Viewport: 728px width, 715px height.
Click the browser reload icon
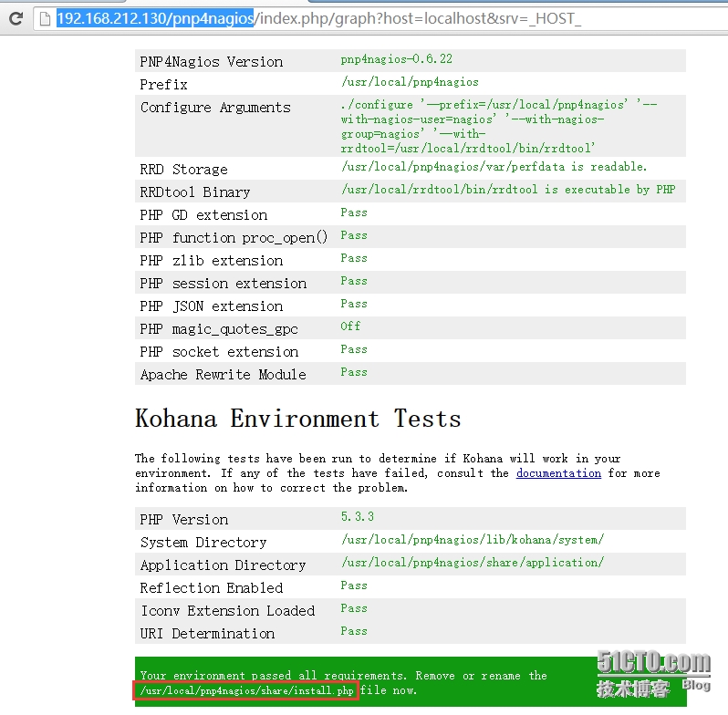pyautogui.click(x=16, y=18)
